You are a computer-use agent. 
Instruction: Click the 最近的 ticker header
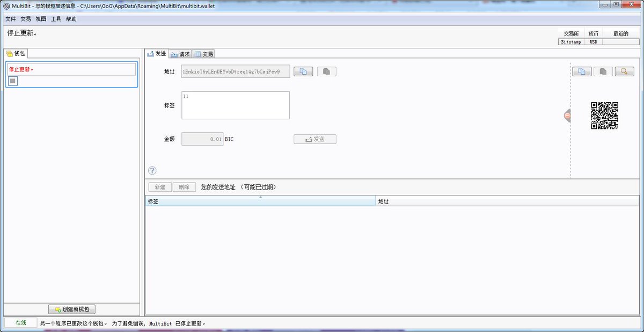pos(621,34)
